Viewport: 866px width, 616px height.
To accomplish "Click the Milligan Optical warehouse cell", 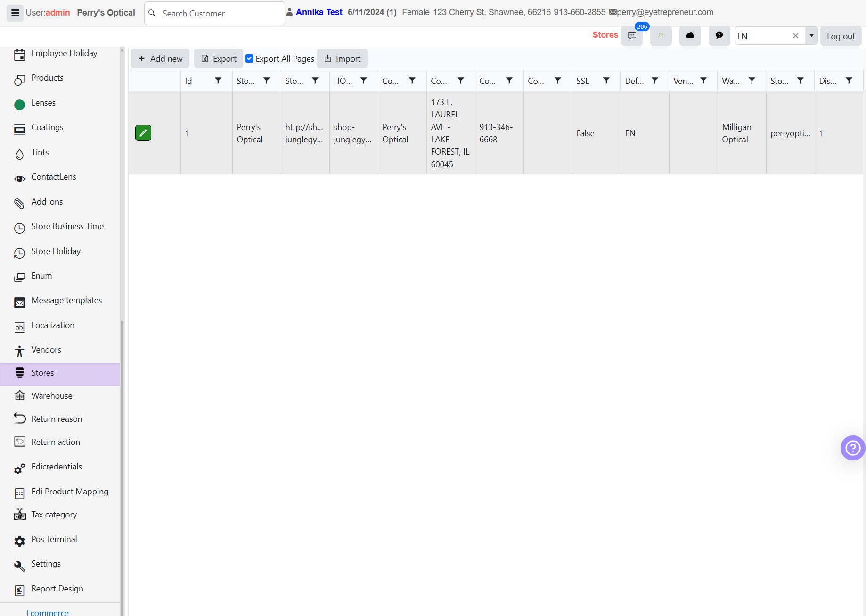I will pyautogui.click(x=742, y=133).
